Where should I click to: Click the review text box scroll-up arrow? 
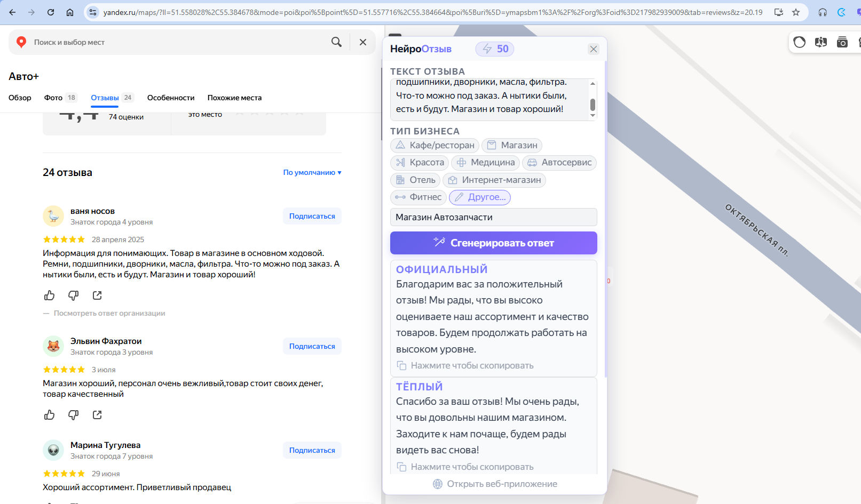click(593, 83)
